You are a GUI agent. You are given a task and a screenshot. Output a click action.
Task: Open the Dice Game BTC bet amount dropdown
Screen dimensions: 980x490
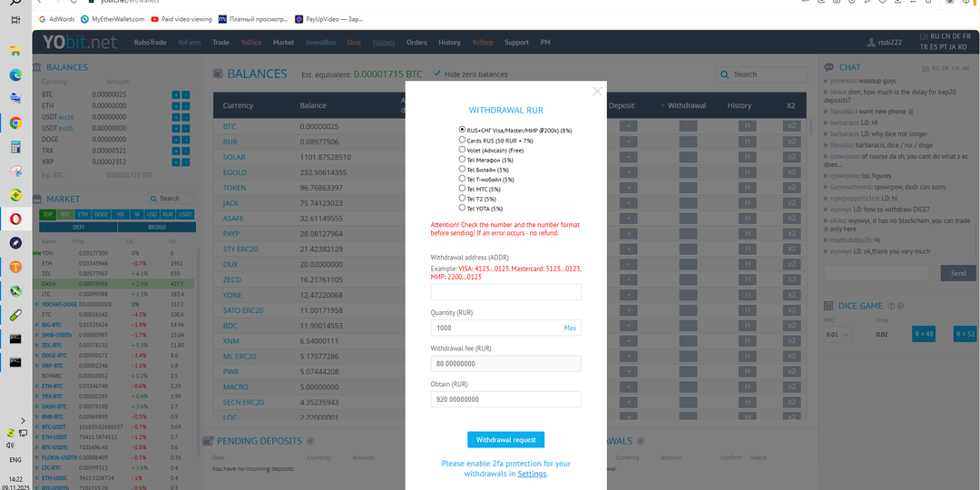[x=838, y=334]
